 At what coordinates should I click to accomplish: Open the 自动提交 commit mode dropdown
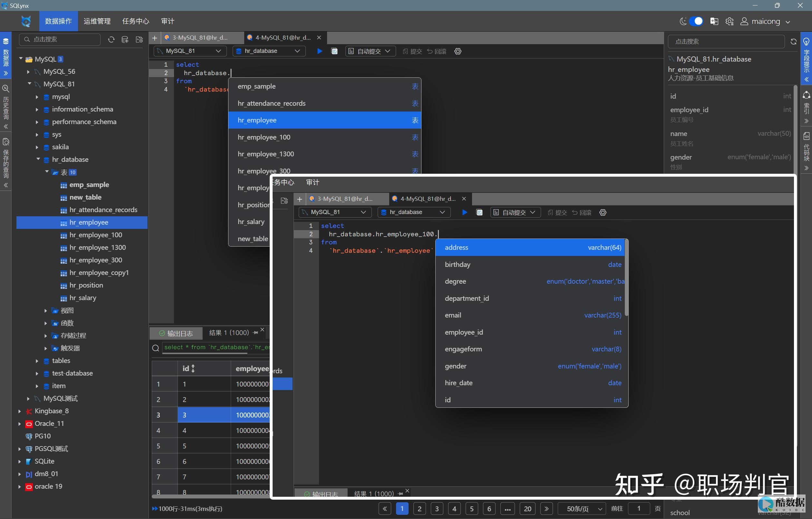pos(370,51)
